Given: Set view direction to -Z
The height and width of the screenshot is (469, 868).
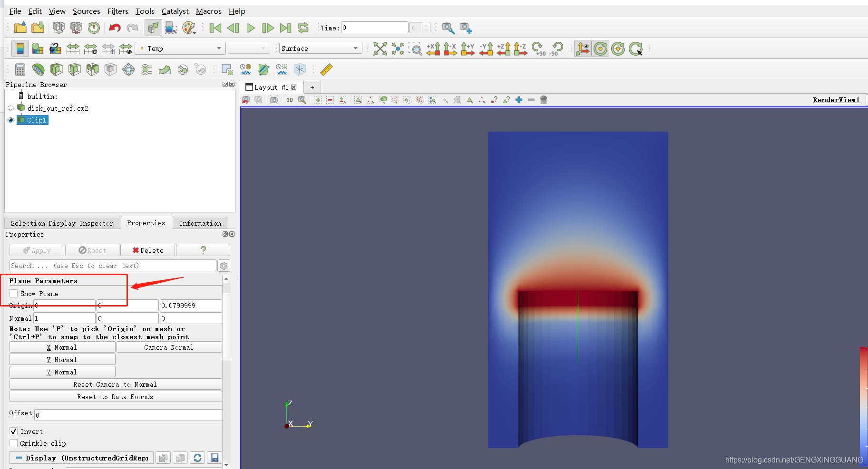Looking at the screenshot, I should tap(521, 48).
